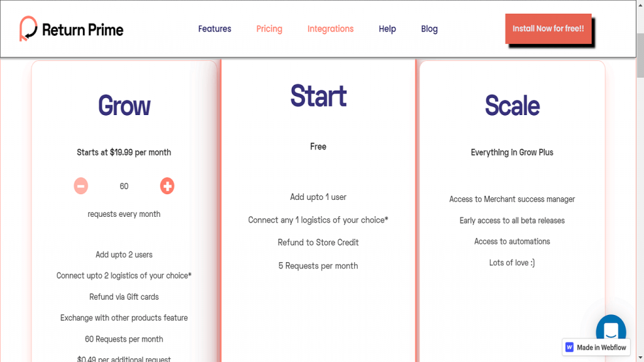The image size is (644, 362).
Task: Navigate to the Blog
Action: 429,28
